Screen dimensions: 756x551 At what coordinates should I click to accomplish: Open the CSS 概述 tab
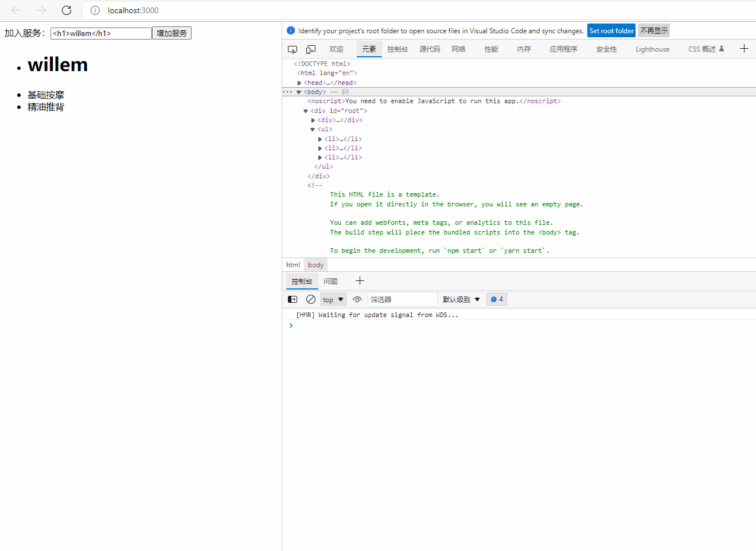(706, 49)
